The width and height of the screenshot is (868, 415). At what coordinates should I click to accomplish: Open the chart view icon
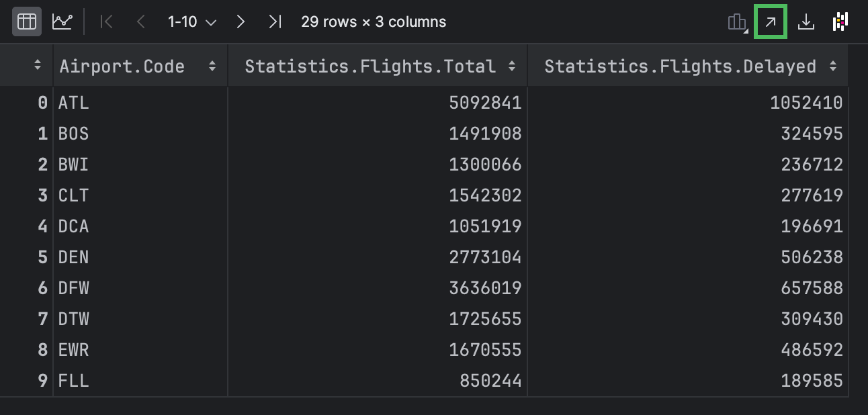pos(63,21)
